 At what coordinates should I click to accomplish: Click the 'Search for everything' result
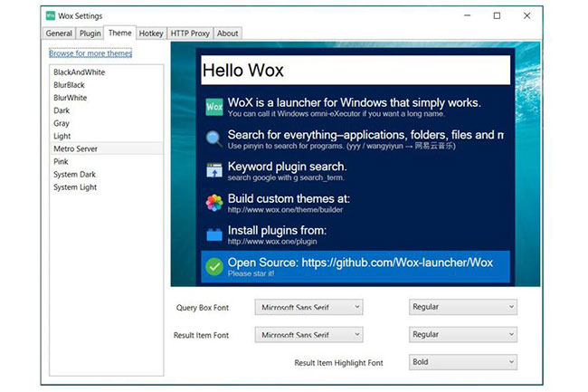pyautogui.click(x=356, y=139)
